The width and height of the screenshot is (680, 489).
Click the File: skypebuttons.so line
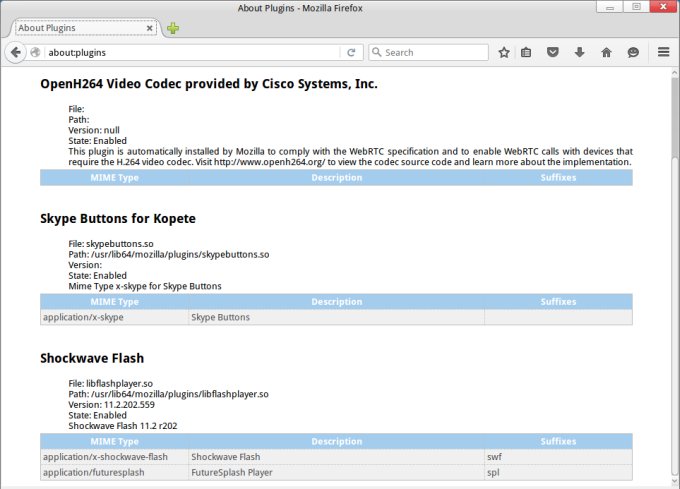point(111,244)
